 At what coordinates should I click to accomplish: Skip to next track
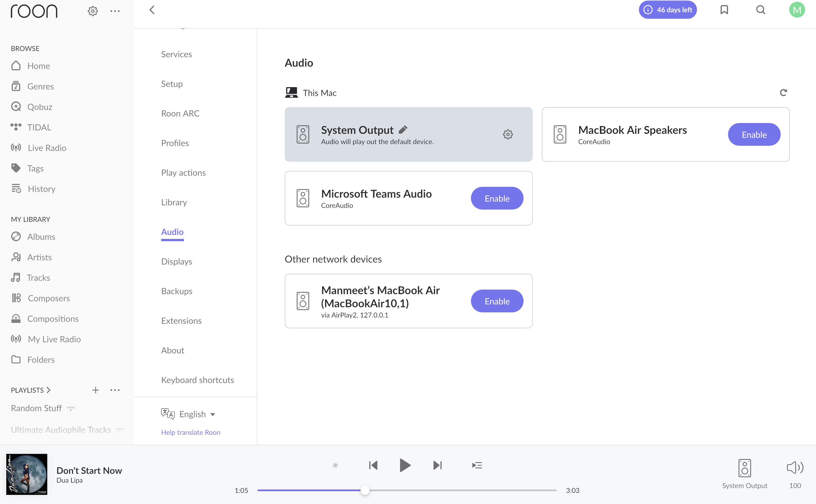click(x=438, y=465)
